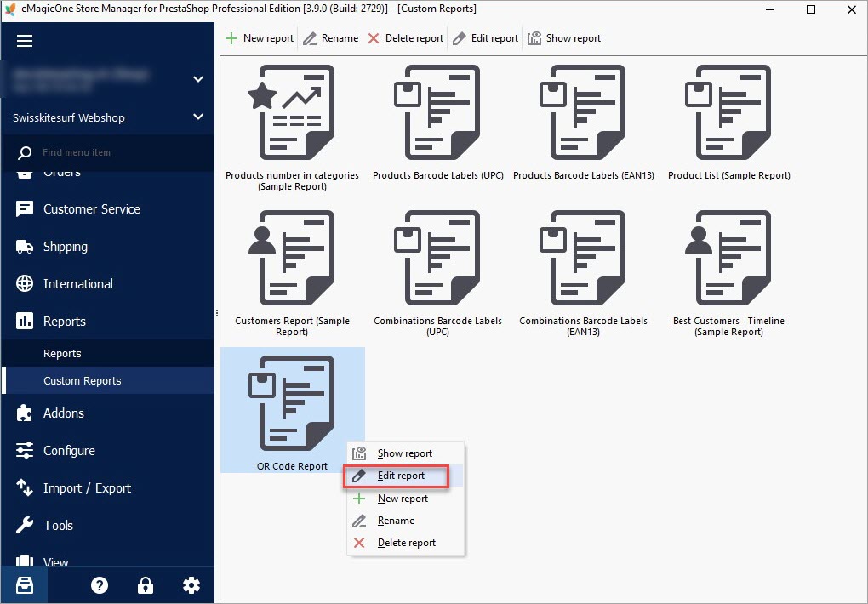
Task: Click Rename toolbar button label
Action: coord(340,38)
